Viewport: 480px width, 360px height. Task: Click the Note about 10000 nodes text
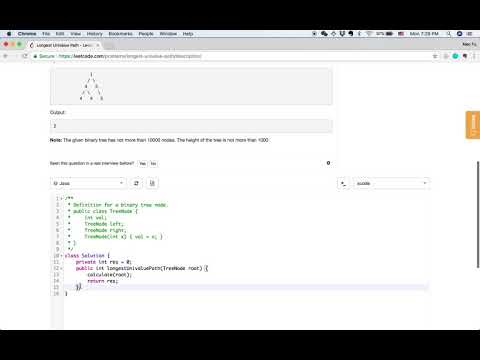coord(159,140)
